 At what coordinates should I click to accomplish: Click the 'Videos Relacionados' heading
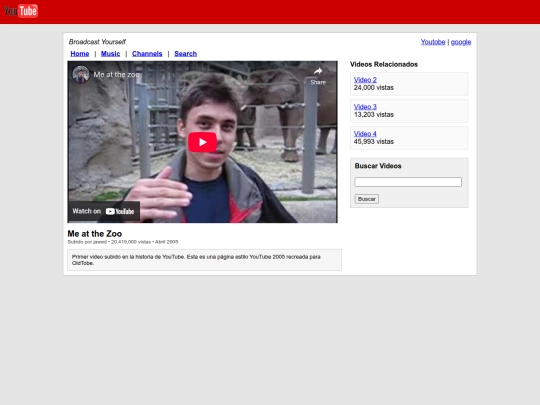[384, 64]
